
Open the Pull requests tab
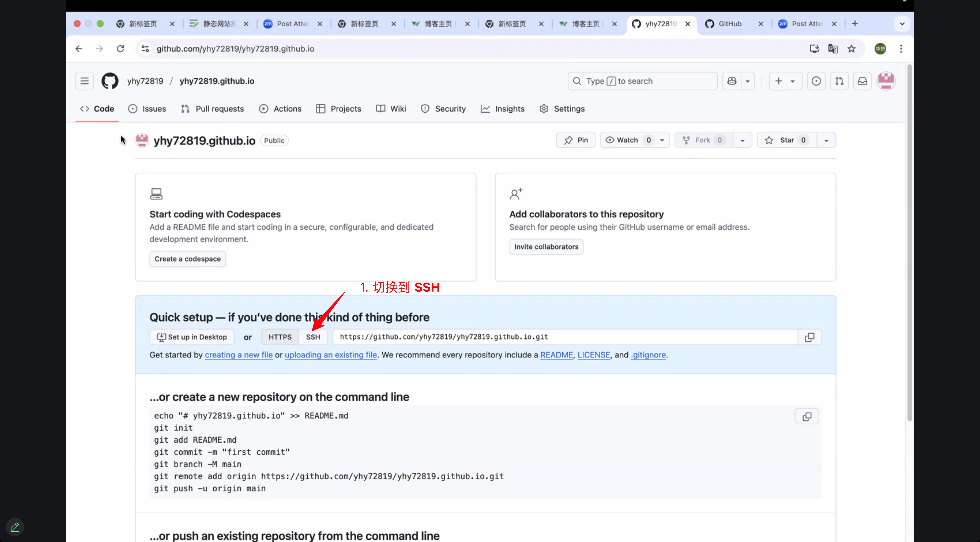pyautogui.click(x=213, y=109)
